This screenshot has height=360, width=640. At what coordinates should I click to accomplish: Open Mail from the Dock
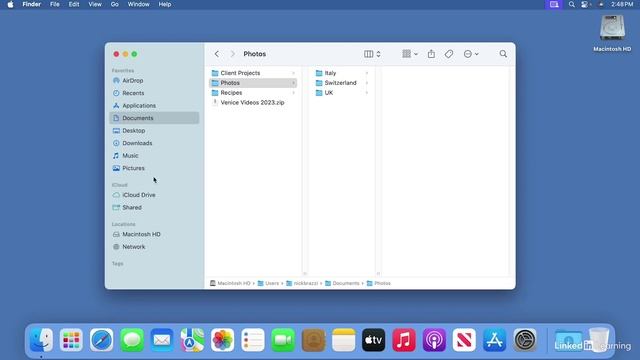162,340
